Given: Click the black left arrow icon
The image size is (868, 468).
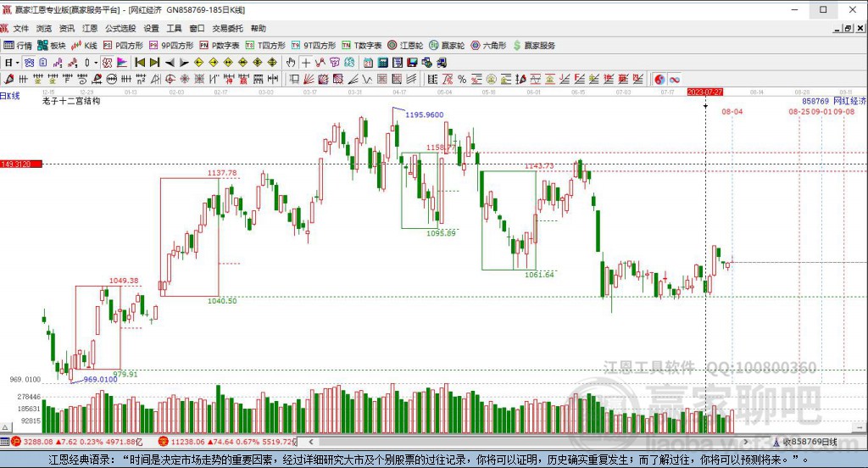Looking at the screenshot, I should pyautogui.click(x=170, y=63).
